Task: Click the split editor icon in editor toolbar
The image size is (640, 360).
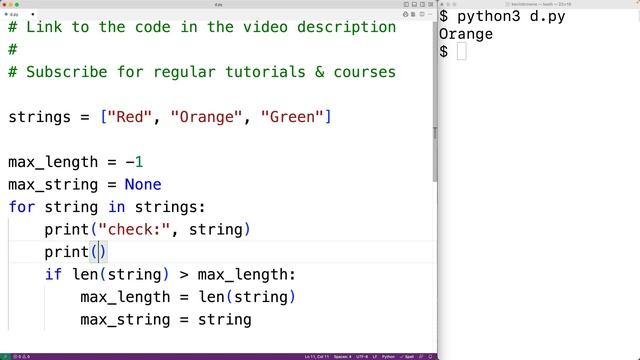Action: point(422,14)
